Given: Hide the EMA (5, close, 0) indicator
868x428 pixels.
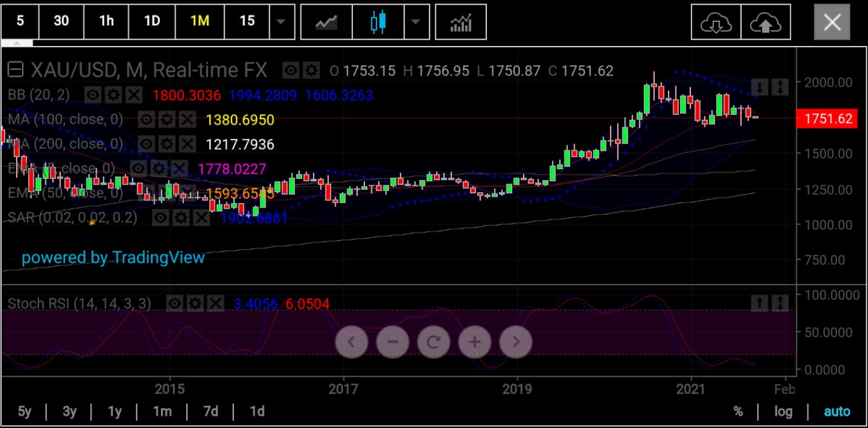Looking at the screenshot, I should coord(139,168).
